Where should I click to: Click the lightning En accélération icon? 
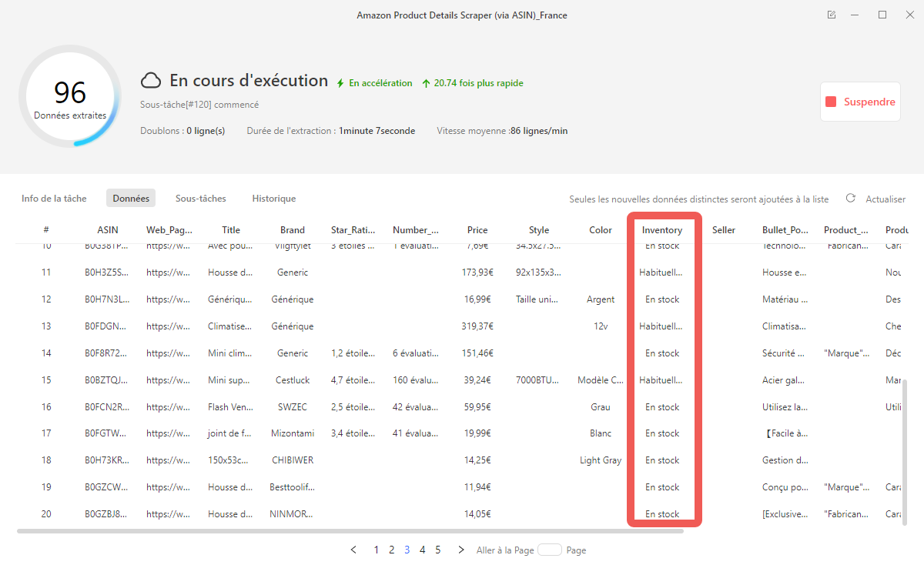pyautogui.click(x=340, y=83)
